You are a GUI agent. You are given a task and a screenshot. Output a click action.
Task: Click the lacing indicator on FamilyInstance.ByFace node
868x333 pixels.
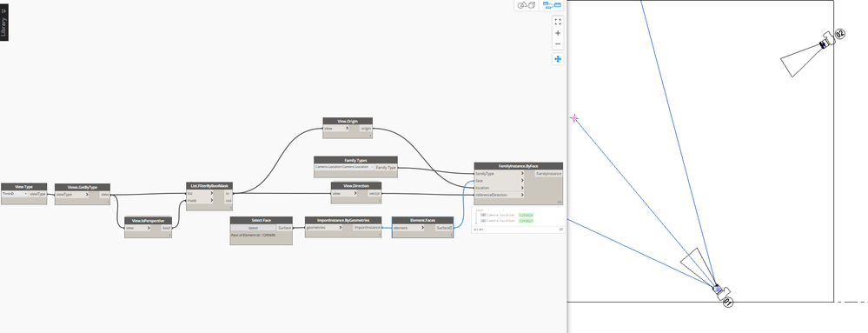pyautogui.click(x=560, y=203)
